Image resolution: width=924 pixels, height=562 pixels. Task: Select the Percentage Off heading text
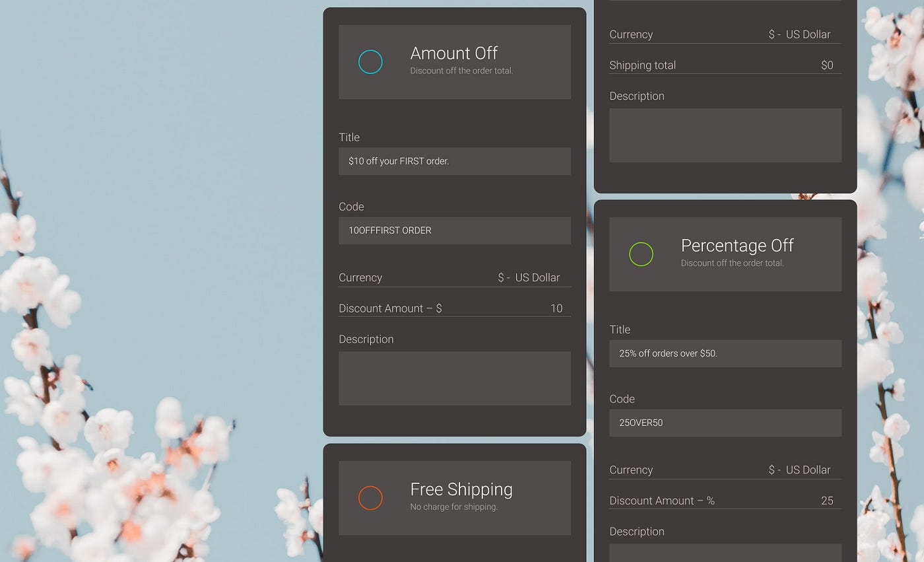click(x=737, y=246)
